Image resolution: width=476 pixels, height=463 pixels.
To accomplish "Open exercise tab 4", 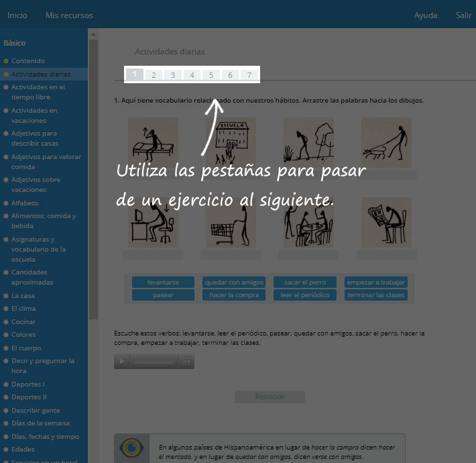I will click(192, 75).
